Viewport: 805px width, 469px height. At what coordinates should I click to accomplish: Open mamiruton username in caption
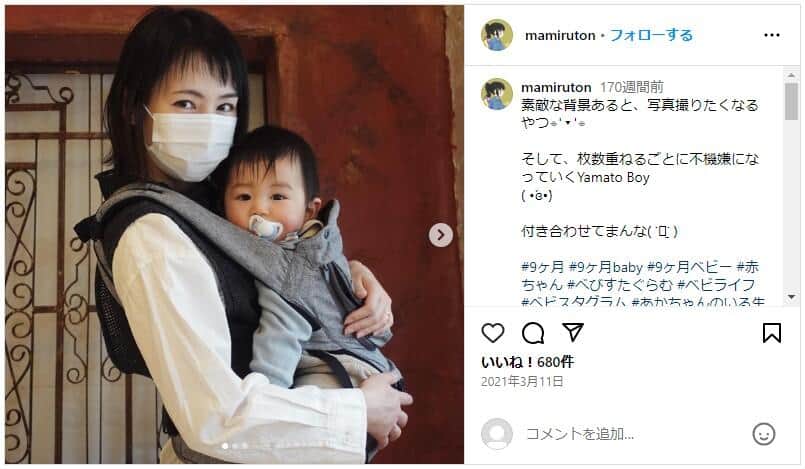tap(556, 87)
